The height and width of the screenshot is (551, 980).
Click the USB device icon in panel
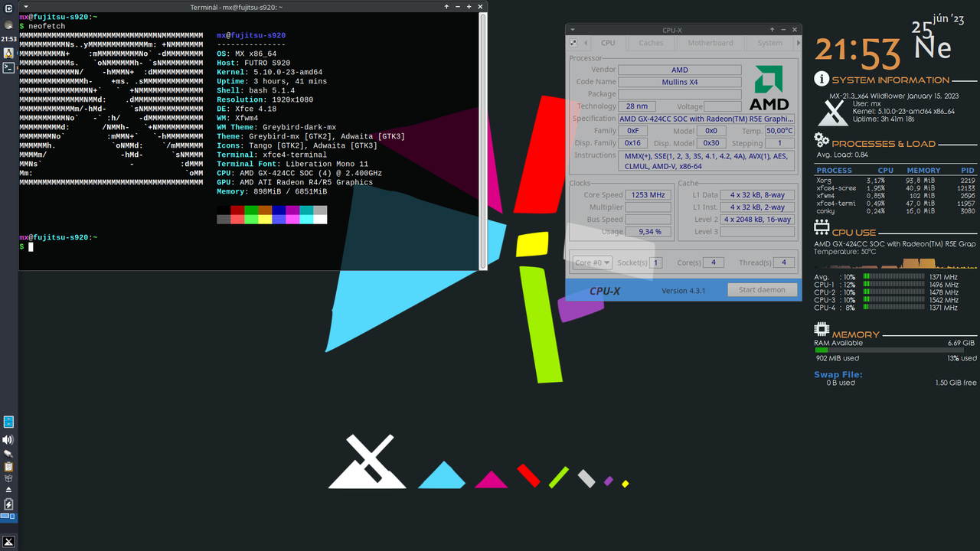coord(8,453)
